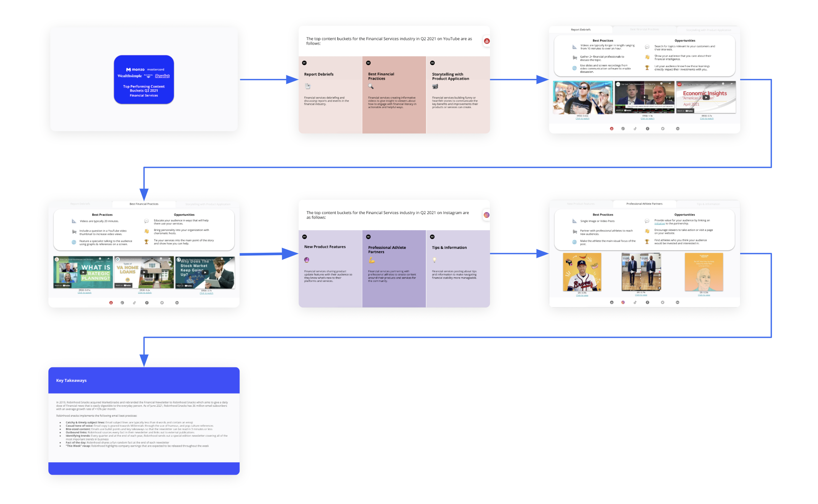
Task: Click LinkedIn icon in Report Debriefs panel
Action: (x=678, y=129)
